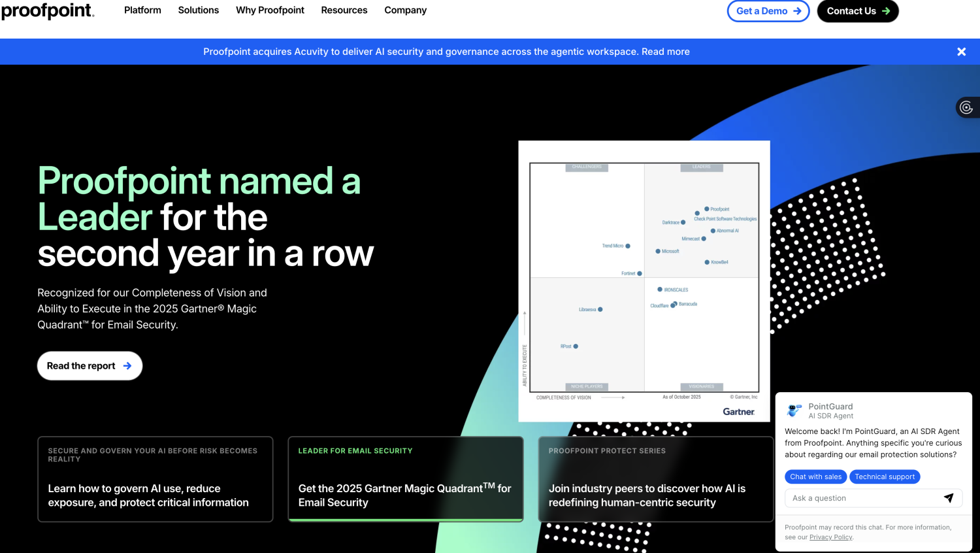Click the PointGuard robot avatar
This screenshot has height=553, width=980.
click(794, 411)
